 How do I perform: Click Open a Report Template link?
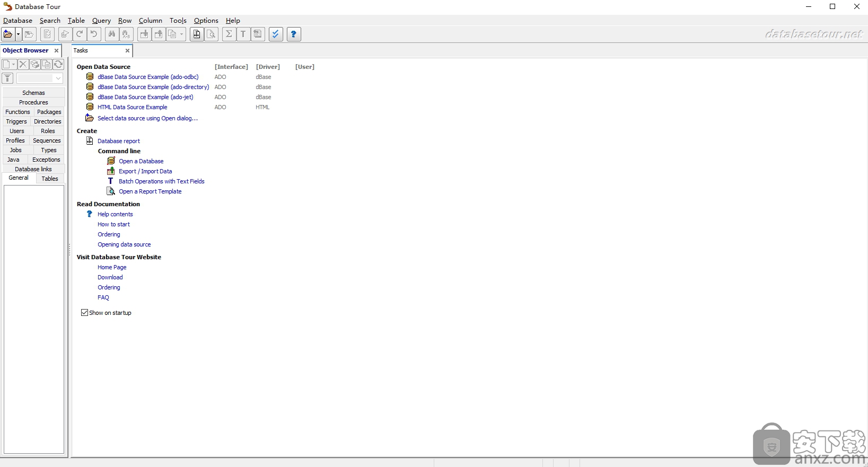(x=150, y=191)
